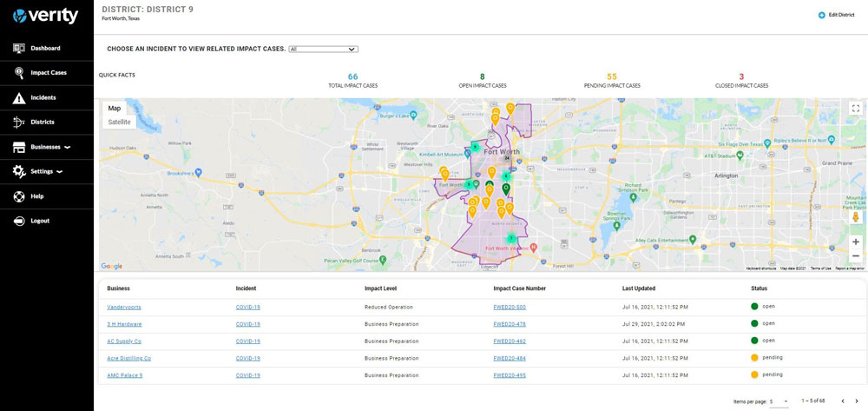Image resolution: width=868 pixels, height=411 pixels.
Task: Click the Dashboard sidebar icon
Action: [18, 49]
